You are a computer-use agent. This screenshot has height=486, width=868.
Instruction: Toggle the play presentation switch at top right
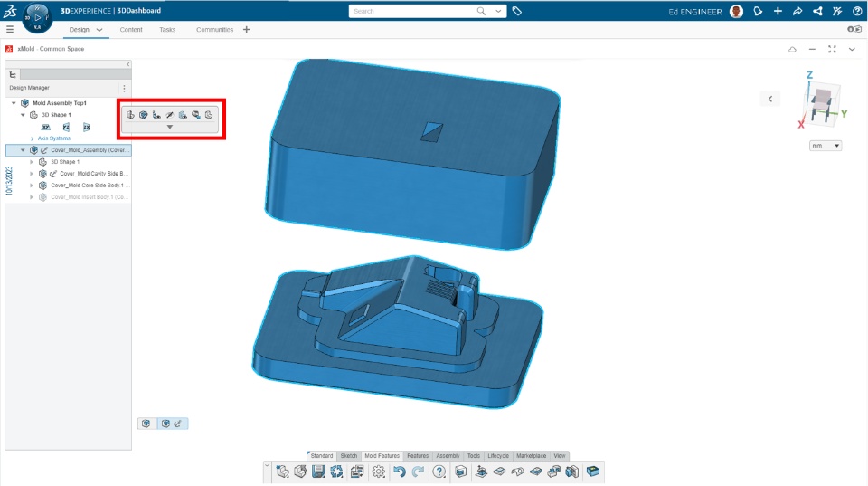[x=854, y=29]
